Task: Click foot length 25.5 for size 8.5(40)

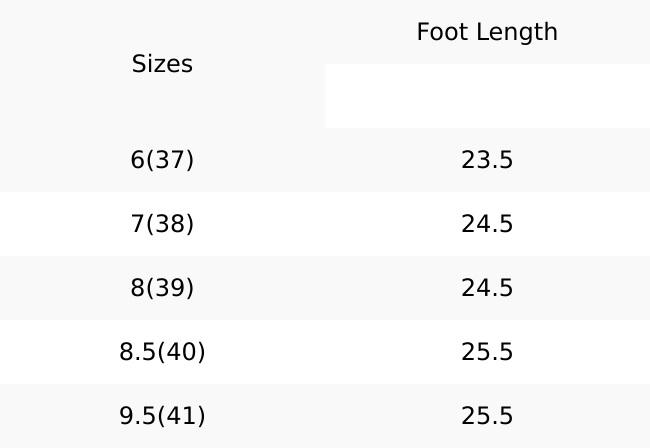Action: (x=487, y=352)
